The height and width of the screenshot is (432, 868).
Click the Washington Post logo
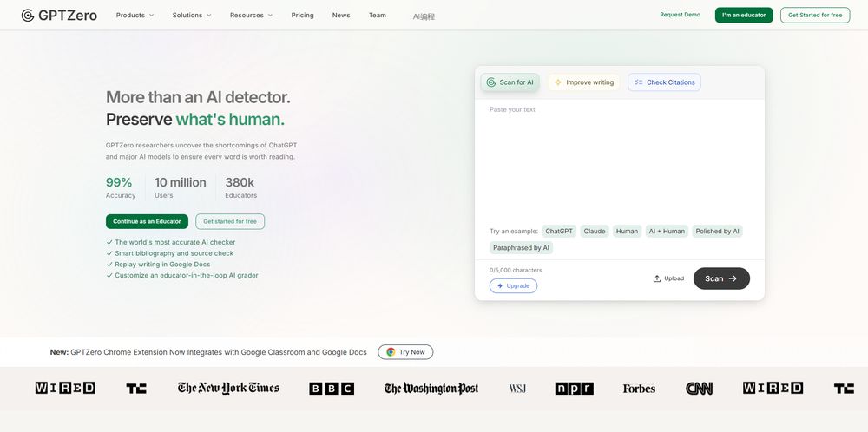click(x=431, y=389)
